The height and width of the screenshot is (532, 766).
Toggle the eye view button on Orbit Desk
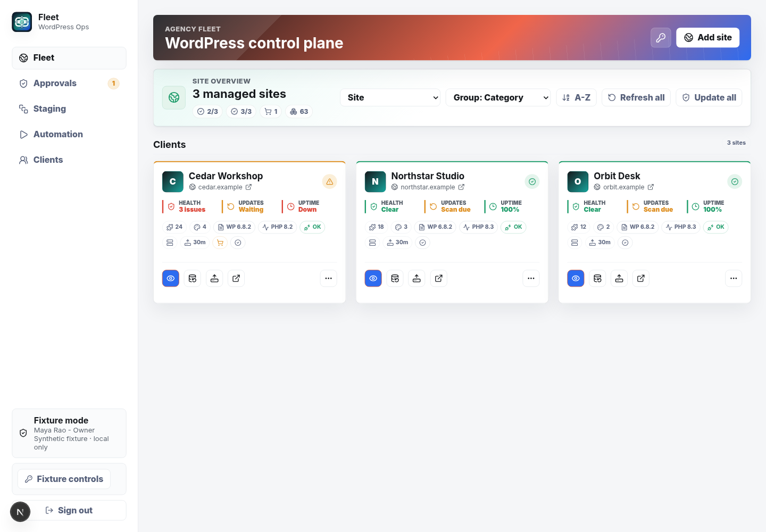click(x=576, y=278)
